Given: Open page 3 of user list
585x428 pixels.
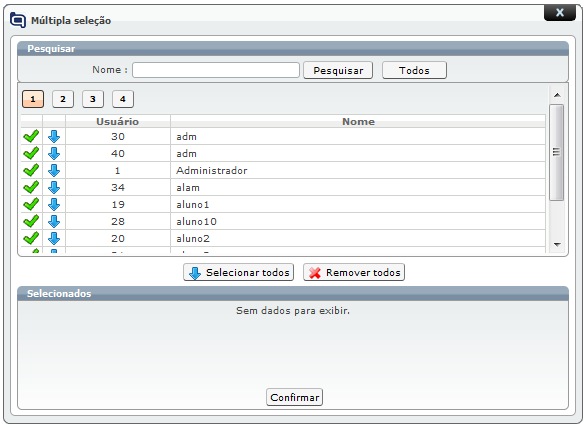Looking at the screenshot, I should pos(93,99).
